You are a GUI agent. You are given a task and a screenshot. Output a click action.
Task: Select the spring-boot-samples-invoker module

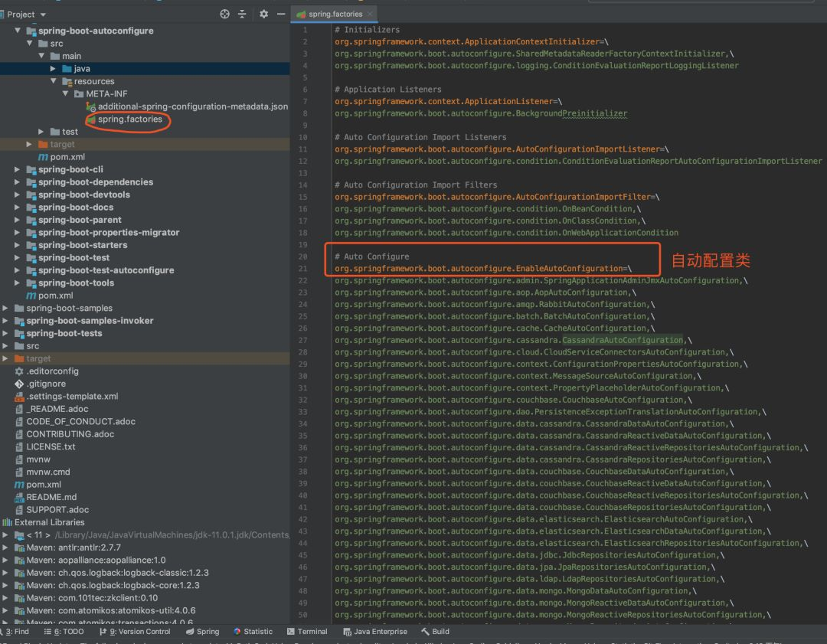click(90, 321)
